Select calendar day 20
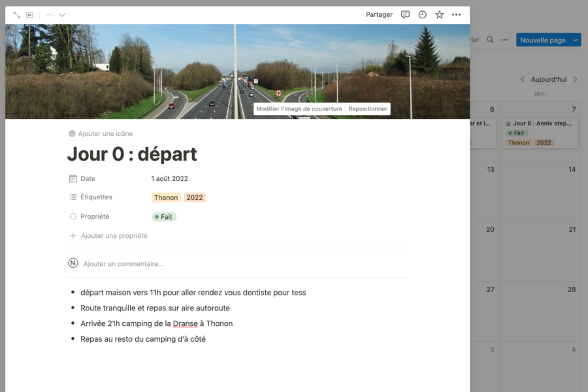 490,229
